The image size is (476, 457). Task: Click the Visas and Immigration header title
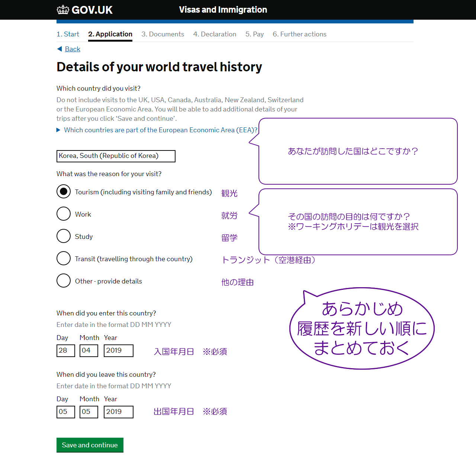pyautogui.click(x=223, y=10)
